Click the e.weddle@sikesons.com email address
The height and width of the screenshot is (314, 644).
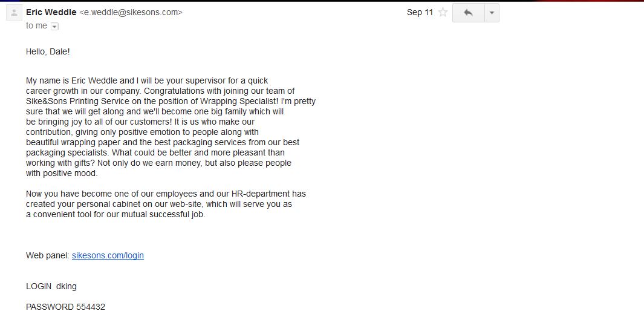point(131,12)
